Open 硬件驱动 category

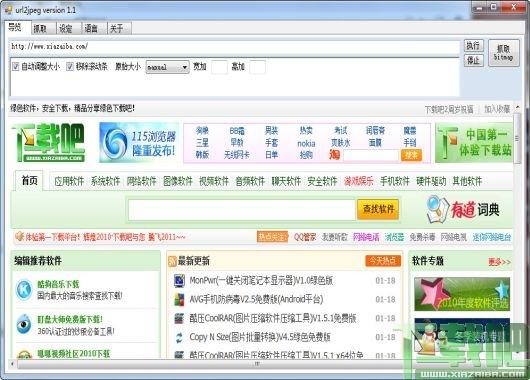click(x=431, y=181)
